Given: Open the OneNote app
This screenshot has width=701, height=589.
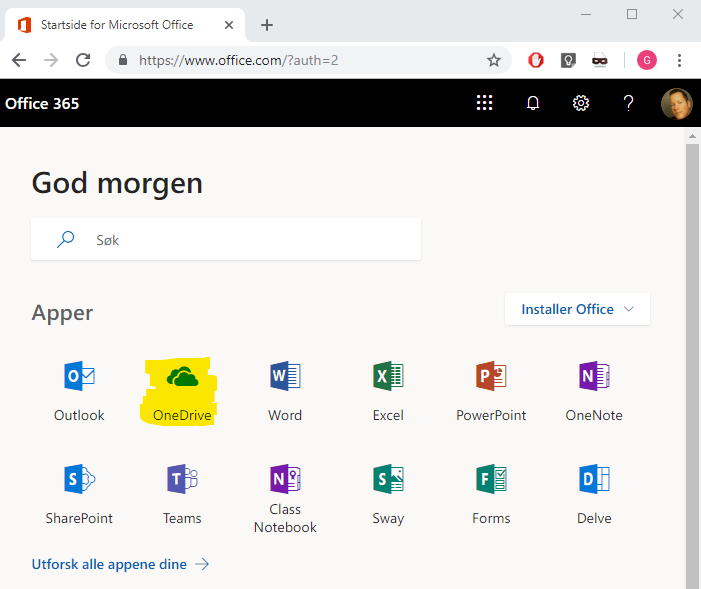Looking at the screenshot, I should [594, 391].
